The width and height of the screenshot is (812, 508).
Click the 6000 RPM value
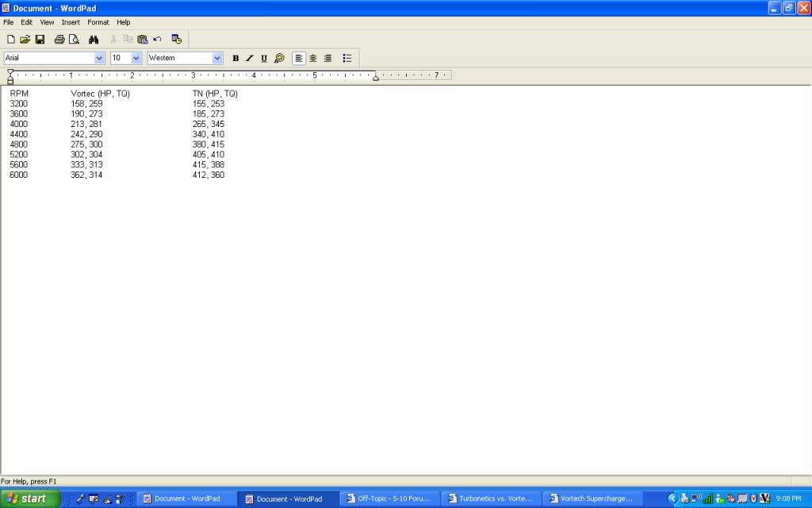(19, 175)
